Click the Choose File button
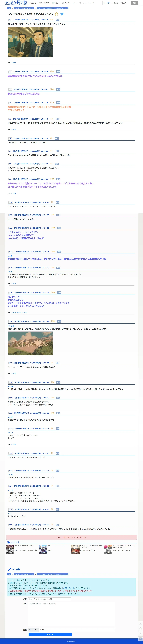Viewport: 143px width, 644px height. [x=33, y=630]
